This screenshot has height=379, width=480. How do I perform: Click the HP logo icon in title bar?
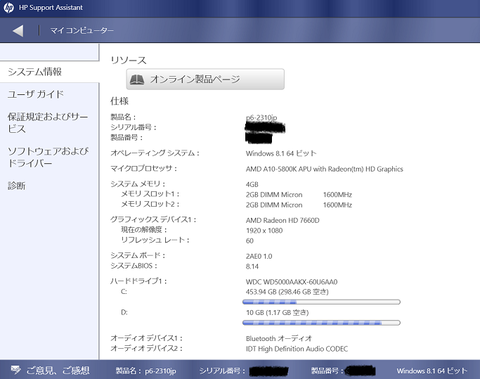point(8,7)
